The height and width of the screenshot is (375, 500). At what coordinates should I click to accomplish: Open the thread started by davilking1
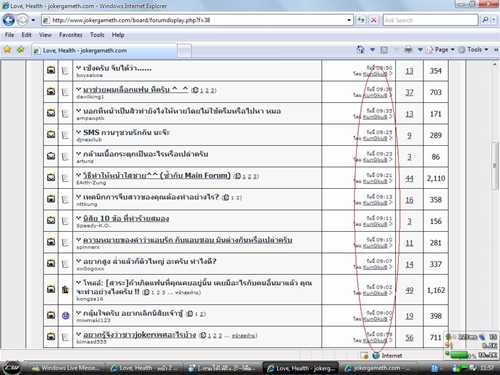[135, 89]
